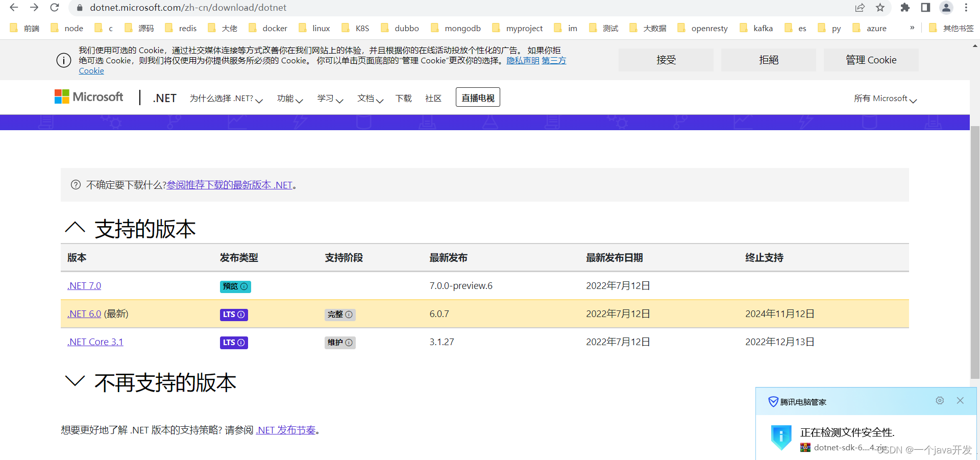980x460 pixels.
Task: Open redis bookmark folder
Action: (181, 28)
